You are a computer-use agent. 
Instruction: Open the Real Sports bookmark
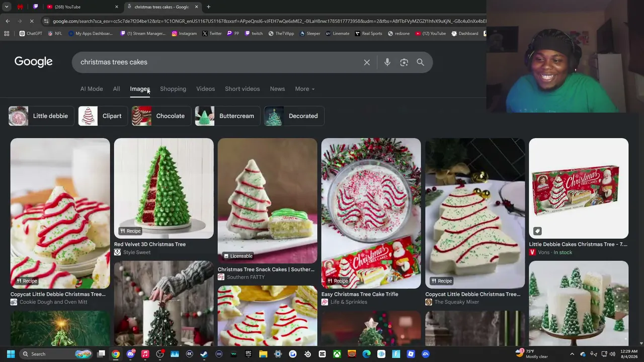point(368,34)
